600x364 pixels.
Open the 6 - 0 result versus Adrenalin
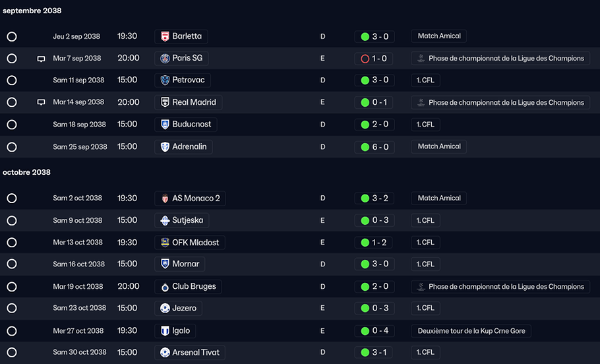point(375,147)
